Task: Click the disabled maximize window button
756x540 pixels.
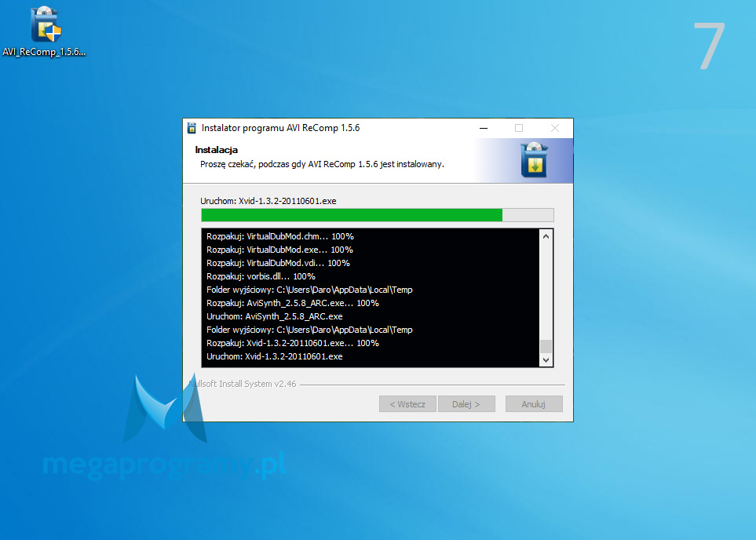Action: coord(519,128)
